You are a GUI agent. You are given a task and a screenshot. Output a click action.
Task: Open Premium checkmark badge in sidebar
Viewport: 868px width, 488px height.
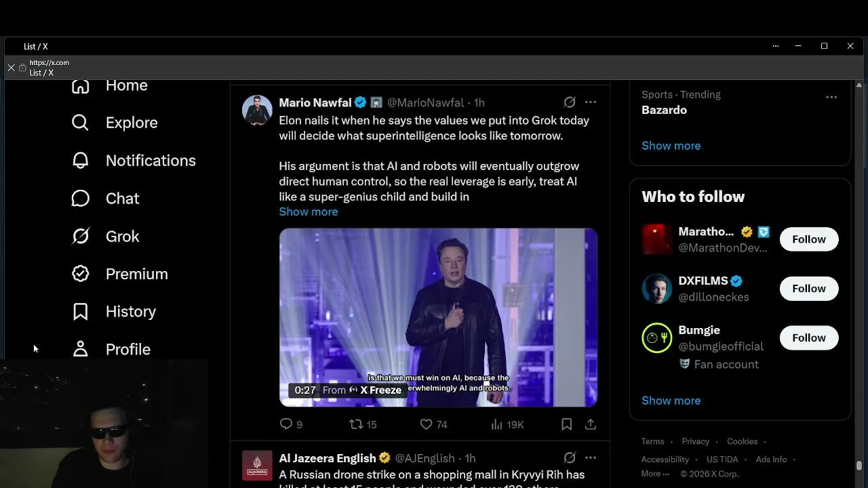click(x=80, y=274)
